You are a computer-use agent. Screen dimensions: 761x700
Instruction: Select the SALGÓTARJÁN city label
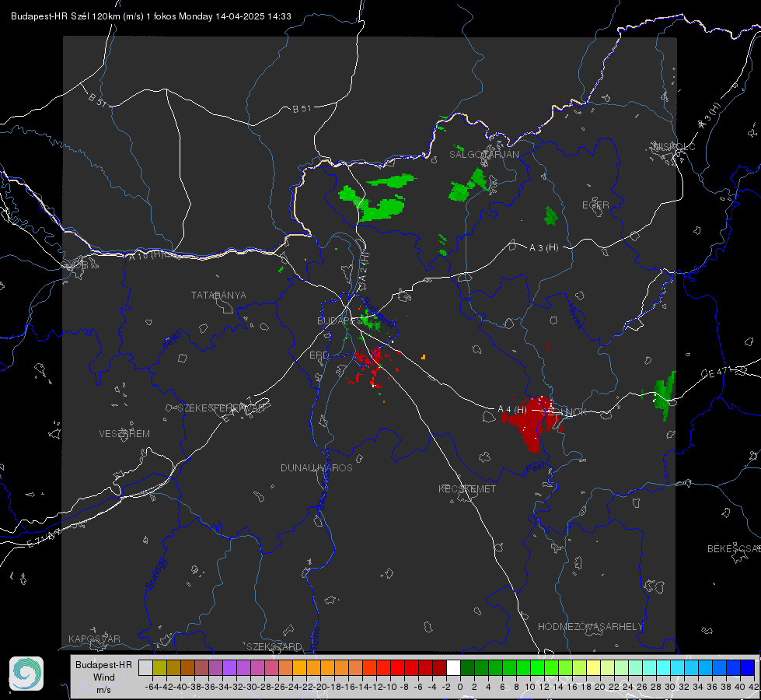(483, 155)
